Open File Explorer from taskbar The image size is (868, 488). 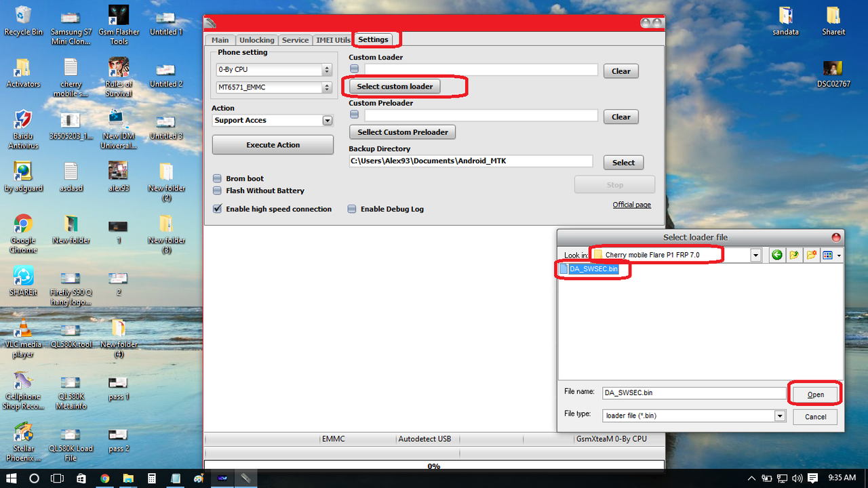tap(128, 479)
